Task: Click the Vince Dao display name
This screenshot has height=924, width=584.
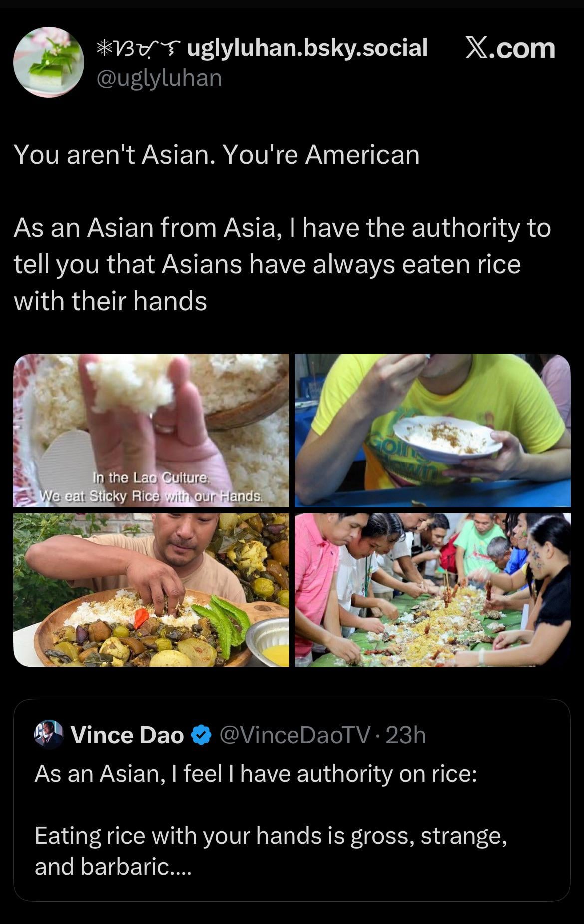Action: (x=127, y=735)
